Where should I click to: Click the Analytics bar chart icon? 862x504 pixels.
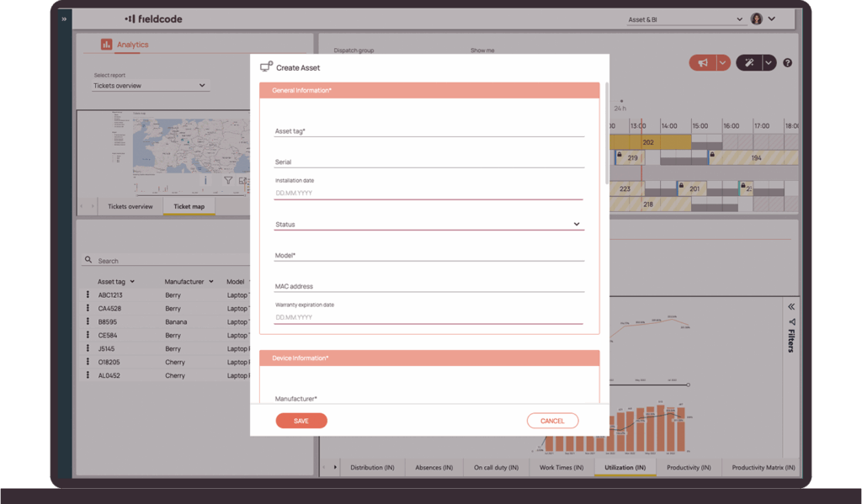[x=106, y=45]
